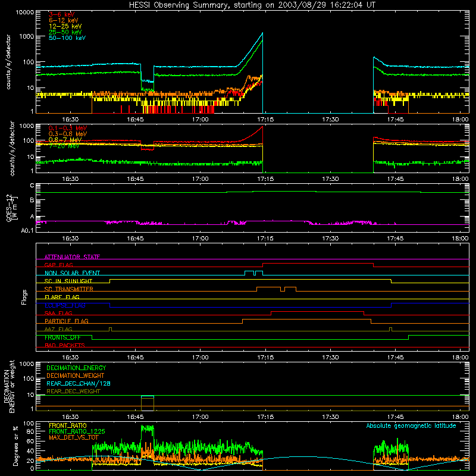Click the 0.8-7 MeV legend label

click(65, 140)
